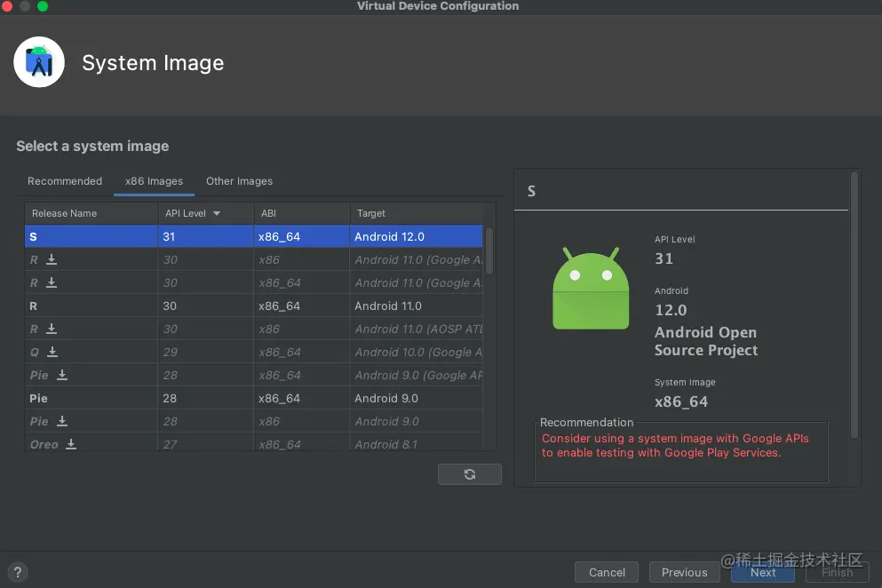Download the R AOSP ATD x86 image
The height and width of the screenshot is (588, 882).
click(52, 329)
